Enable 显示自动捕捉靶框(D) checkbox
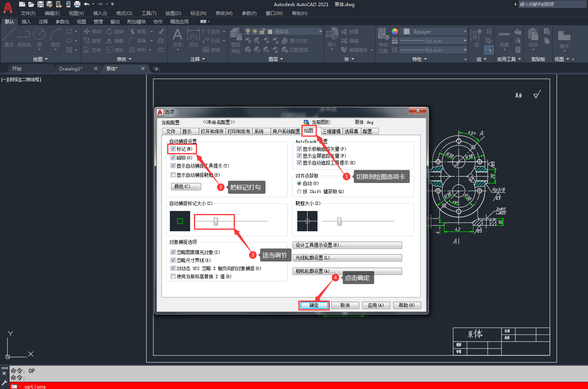Screen dimensions: 588x389 tap(173, 175)
